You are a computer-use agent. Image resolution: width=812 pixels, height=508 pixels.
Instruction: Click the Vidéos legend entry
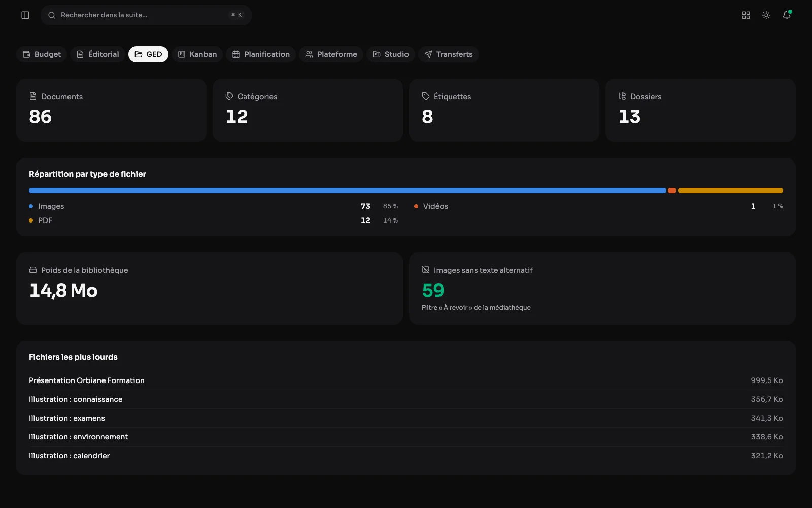click(598, 206)
